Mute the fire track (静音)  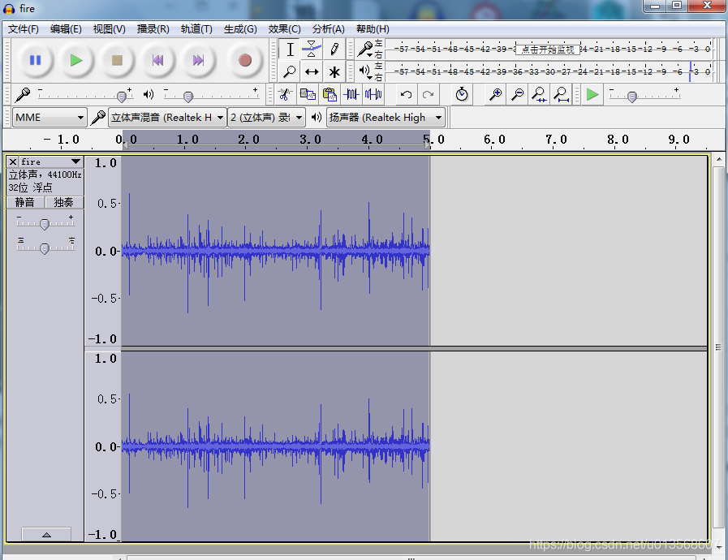[x=25, y=202]
